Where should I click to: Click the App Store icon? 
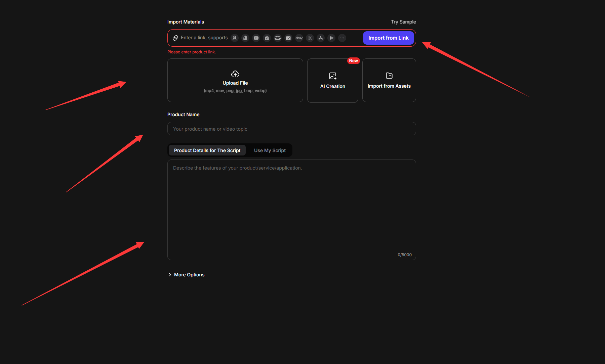[321, 38]
